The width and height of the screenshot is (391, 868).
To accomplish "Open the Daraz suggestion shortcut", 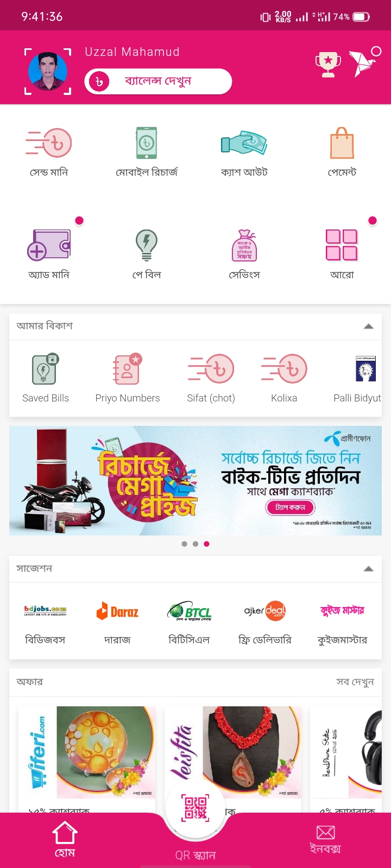I will tap(117, 623).
